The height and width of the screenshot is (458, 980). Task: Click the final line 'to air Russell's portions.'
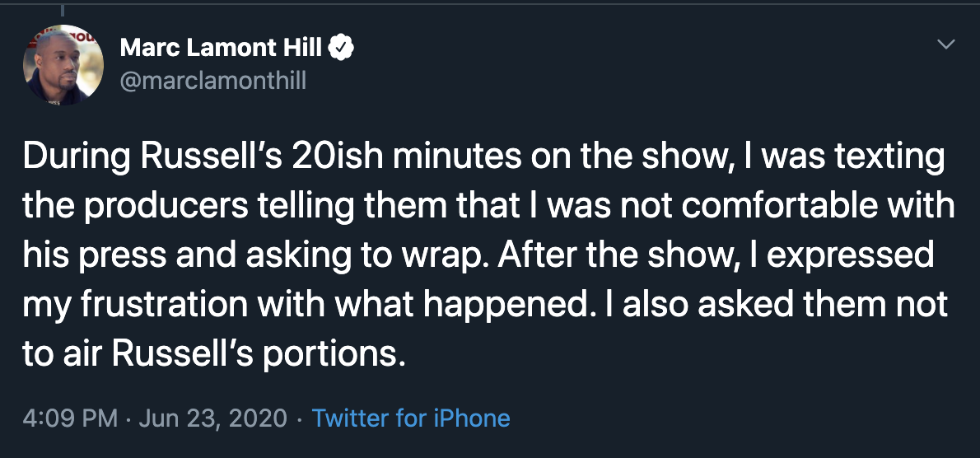coord(215,355)
